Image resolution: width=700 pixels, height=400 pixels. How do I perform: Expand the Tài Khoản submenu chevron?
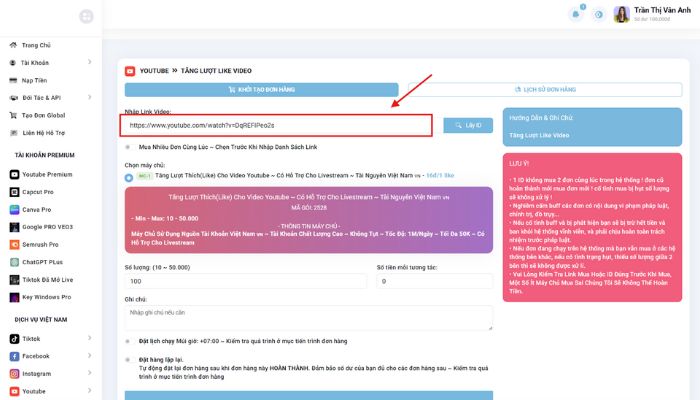click(89, 62)
